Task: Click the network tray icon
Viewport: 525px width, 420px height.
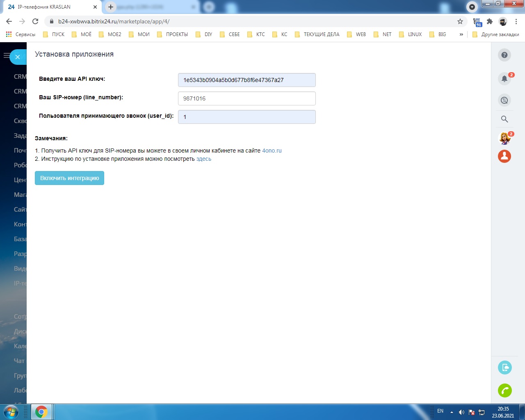Action: 482,412
